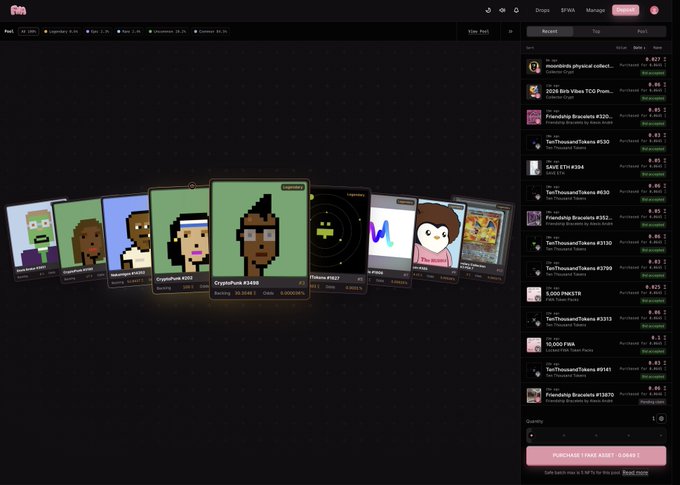
Task: Sort the list by Value
Action: [x=621, y=48]
